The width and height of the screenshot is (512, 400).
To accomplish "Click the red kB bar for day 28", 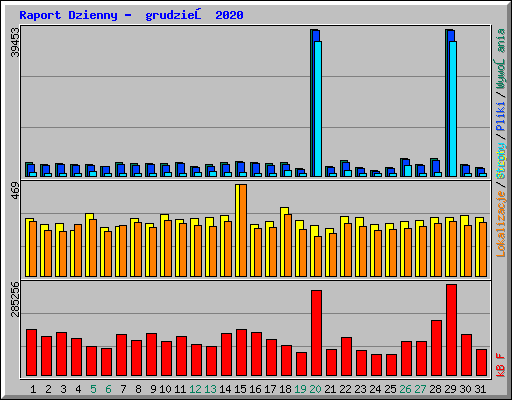I will [x=437, y=348].
